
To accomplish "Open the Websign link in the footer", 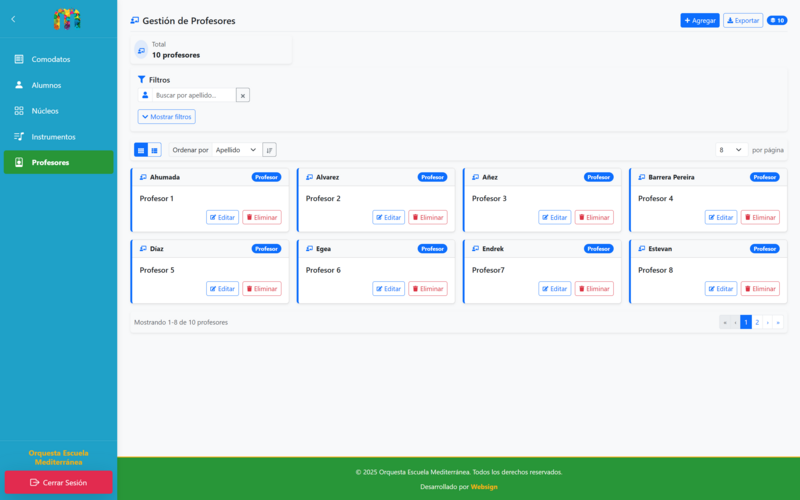I will click(x=484, y=487).
